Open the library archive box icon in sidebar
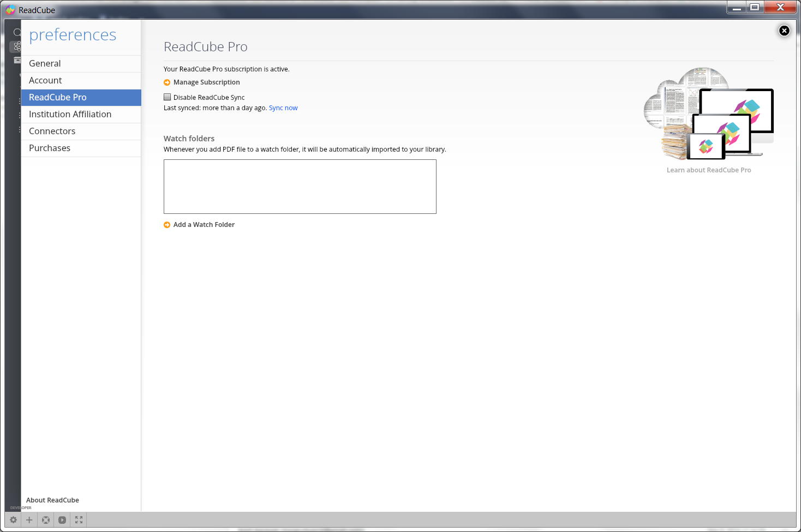Image resolution: width=801 pixels, height=532 pixels. [x=17, y=60]
